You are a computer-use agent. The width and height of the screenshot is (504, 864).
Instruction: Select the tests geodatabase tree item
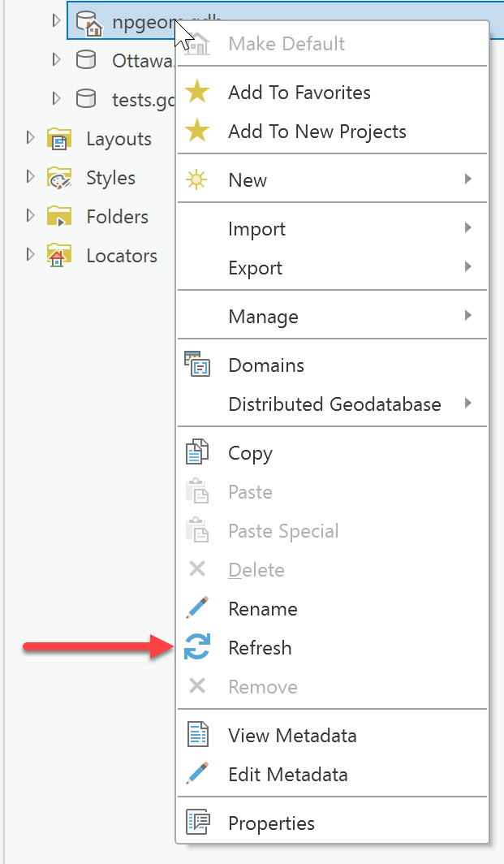point(142,99)
